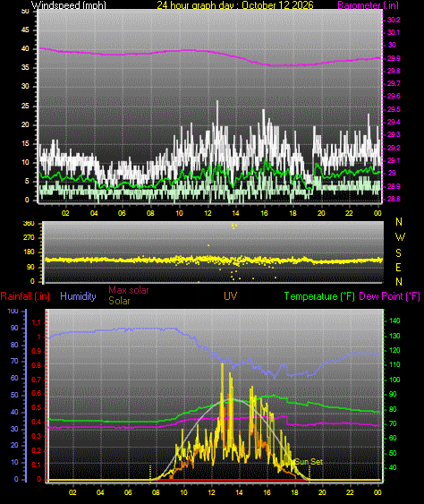The width and height of the screenshot is (424, 504).
Task: Click barometer scale value 29.5
Action: pos(394,109)
